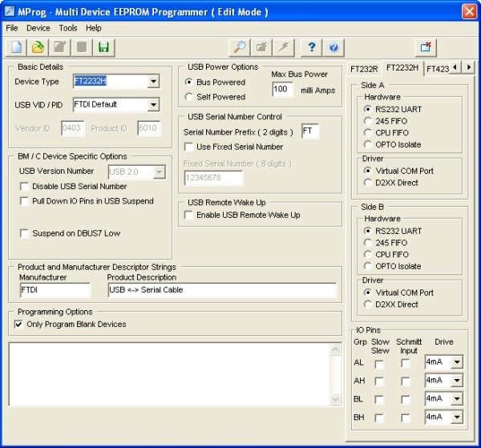Click the greyed edit document toolbar icon
481x448 pixels.
(60, 48)
